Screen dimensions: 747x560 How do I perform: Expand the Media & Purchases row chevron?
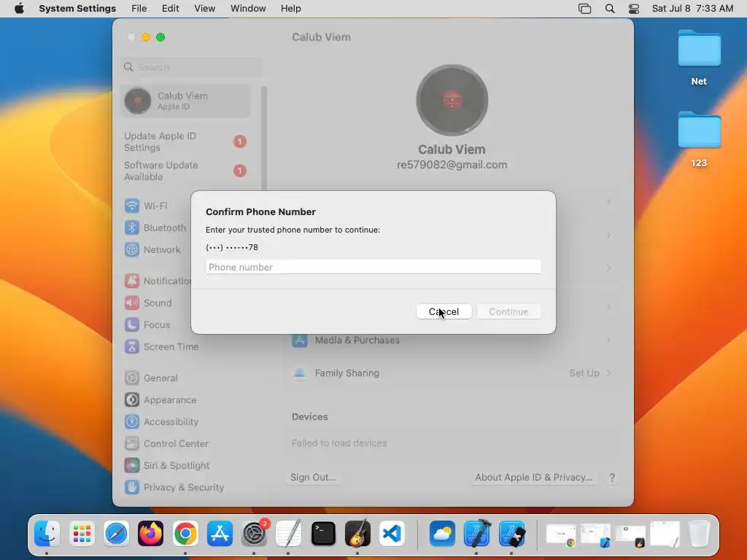pyautogui.click(x=609, y=340)
